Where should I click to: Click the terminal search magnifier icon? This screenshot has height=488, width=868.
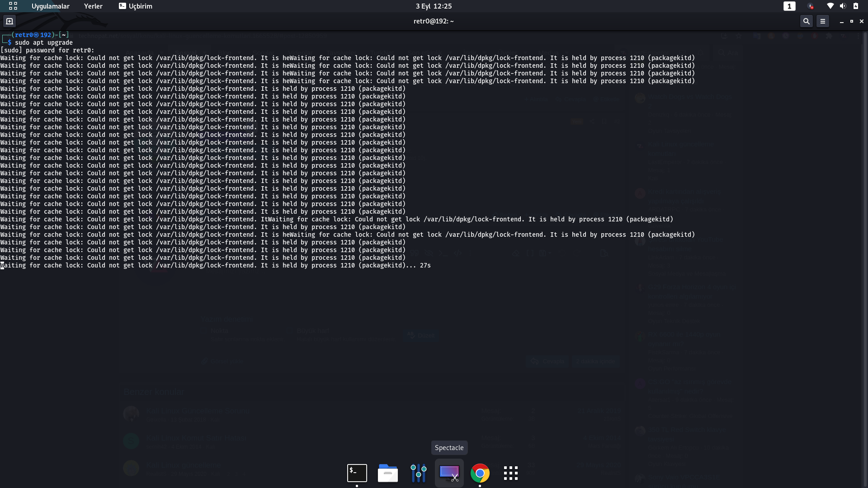806,21
